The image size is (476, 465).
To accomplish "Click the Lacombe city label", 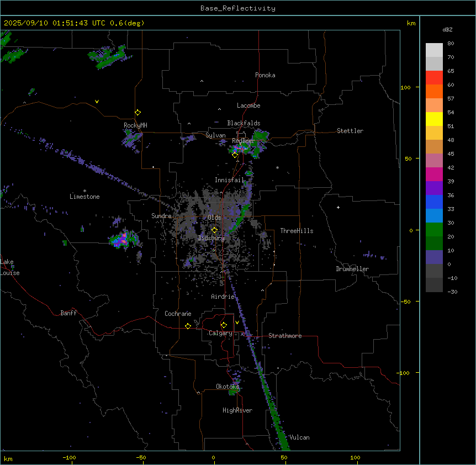I will (248, 105).
